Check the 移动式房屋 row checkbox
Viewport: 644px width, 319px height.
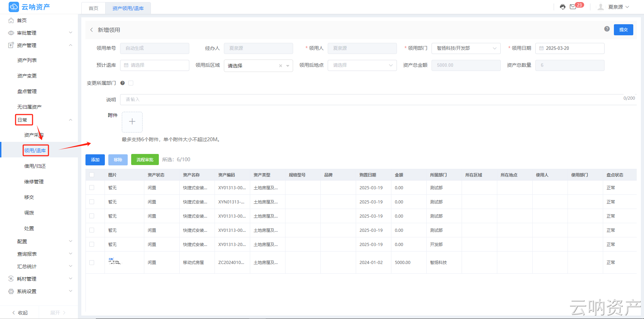tap(92, 263)
